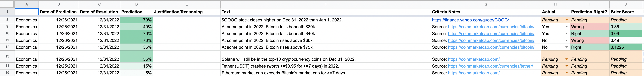Select the row 8 header
This screenshot has width=644, height=76.
(7, 20)
